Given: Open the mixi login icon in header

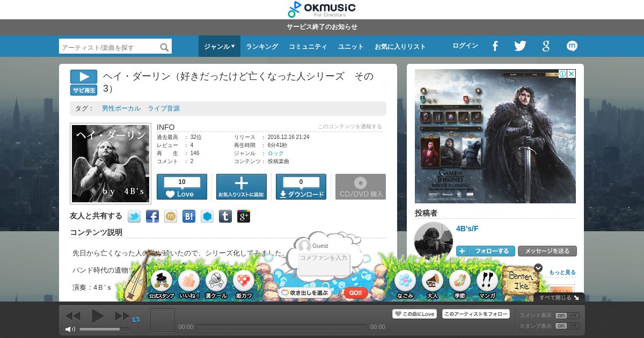Looking at the screenshot, I should (x=572, y=46).
